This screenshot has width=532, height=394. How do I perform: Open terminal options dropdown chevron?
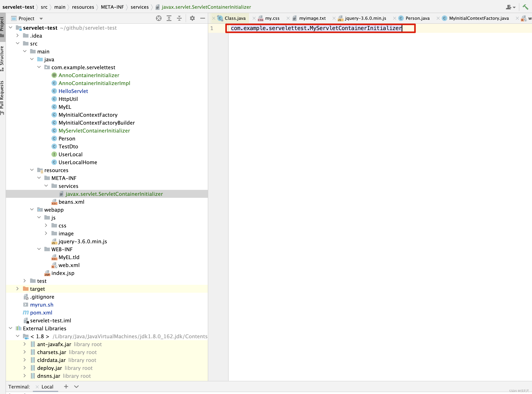point(76,387)
